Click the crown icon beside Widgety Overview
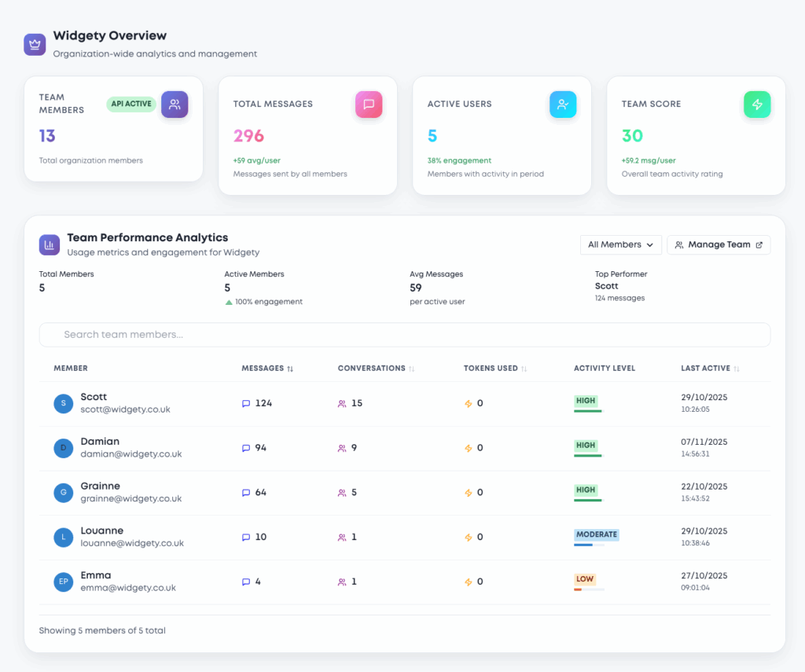This screenshot has height=672, width=805. [35, 45]
